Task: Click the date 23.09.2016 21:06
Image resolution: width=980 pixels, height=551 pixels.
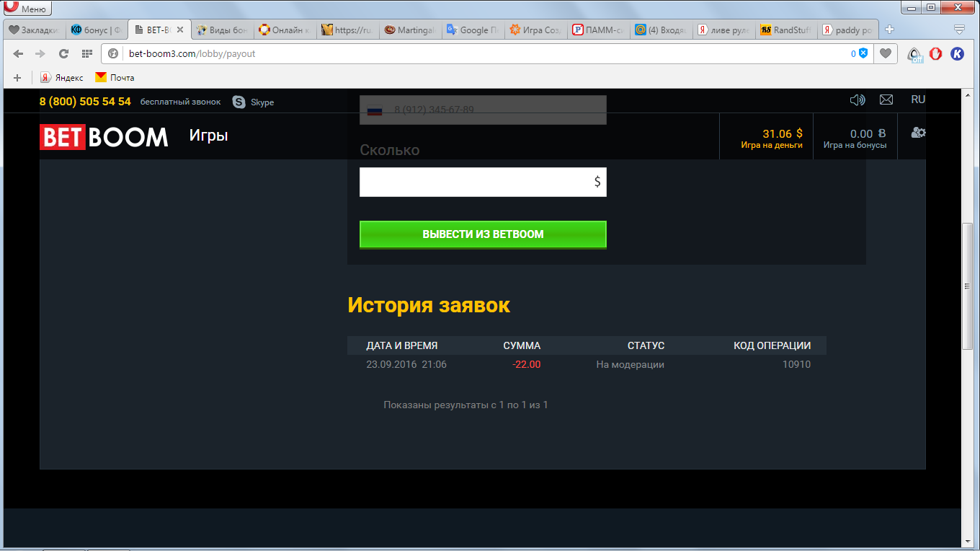Action: pyautogui.click(x=406, y=364)
